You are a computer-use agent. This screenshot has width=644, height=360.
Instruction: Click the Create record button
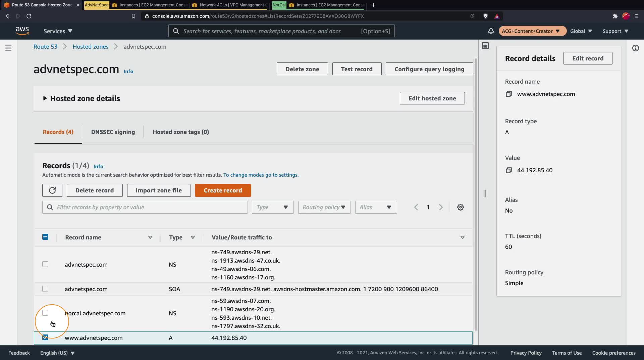tap(223, 190)
